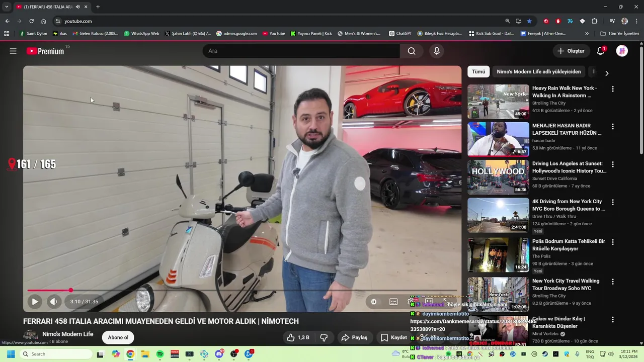Open the YouTube guide hamburger menu
The image size is (644, 362).
(13, 51)
